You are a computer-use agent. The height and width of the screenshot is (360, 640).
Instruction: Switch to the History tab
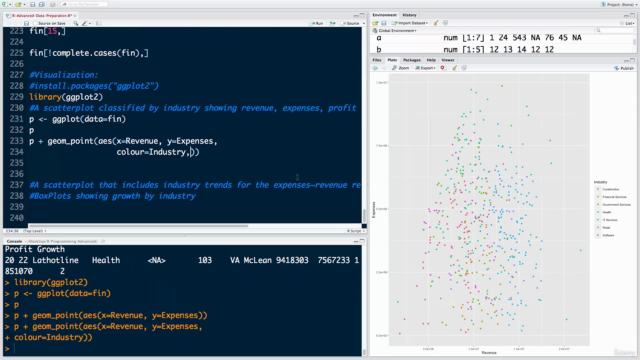pos(409,15)
